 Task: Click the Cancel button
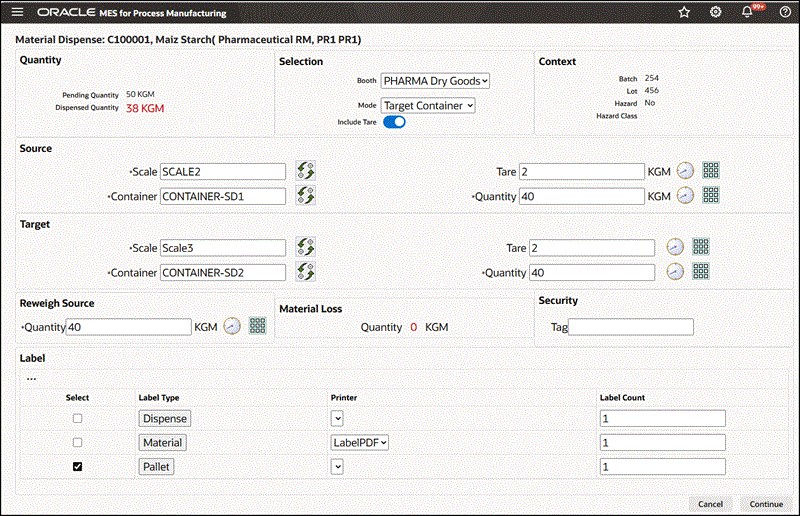point(710,504)
